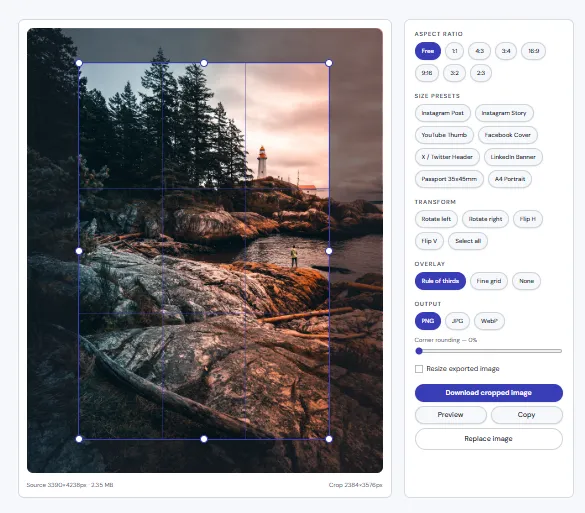585x513 pixels.
Task: Click the left-middle crop handle
Action: pyautogui.click(x=79, y=251)
